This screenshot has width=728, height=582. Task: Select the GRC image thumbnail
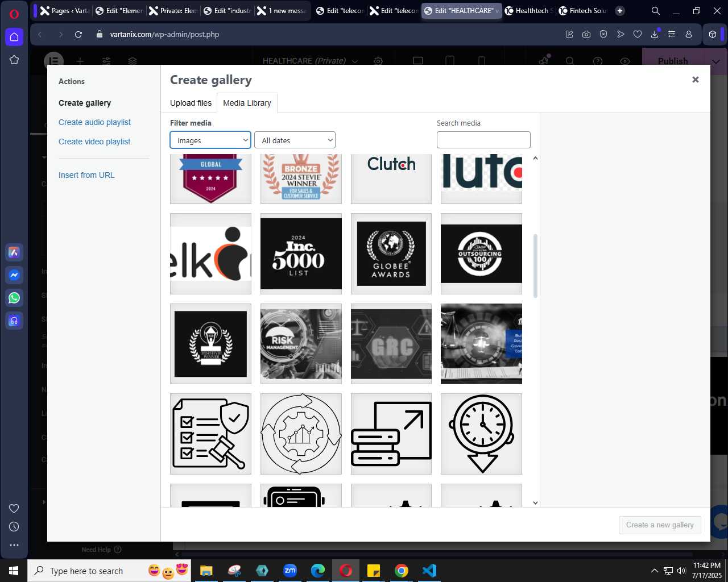point(391,344)
